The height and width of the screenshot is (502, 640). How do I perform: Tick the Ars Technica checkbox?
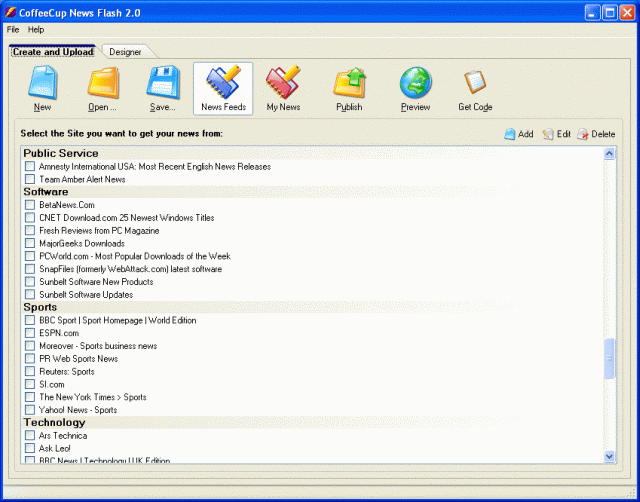click(x=30, y=435)
